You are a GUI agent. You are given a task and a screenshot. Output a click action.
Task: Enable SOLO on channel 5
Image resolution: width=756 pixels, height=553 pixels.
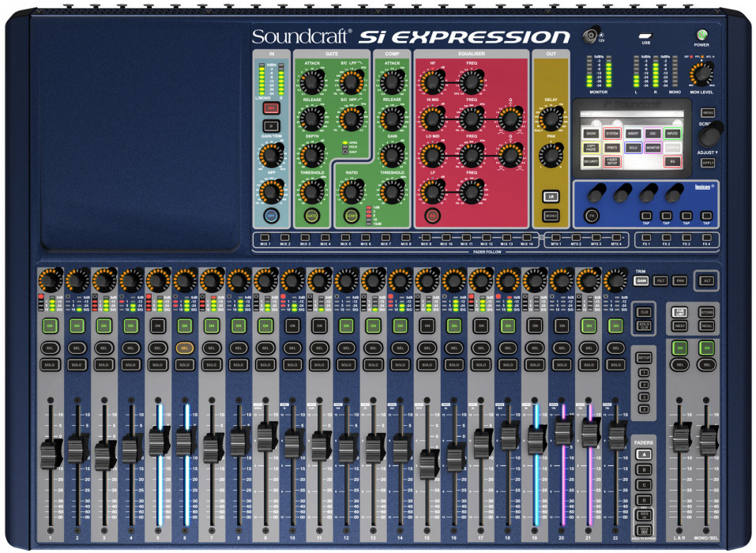[158, 365]
